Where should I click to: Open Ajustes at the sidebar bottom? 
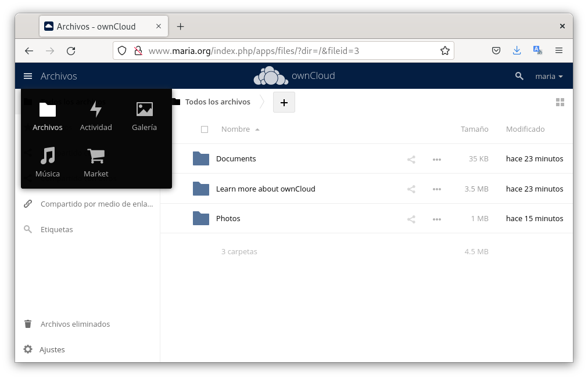pos(52,349)
